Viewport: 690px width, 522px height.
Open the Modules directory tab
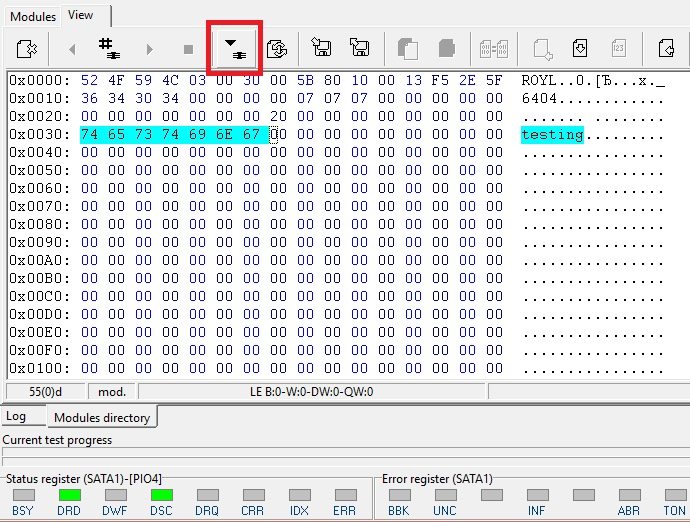102,417
